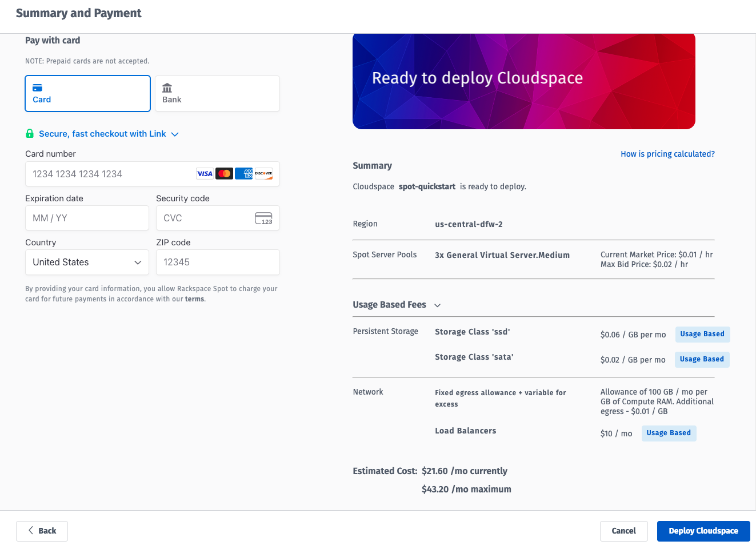Click the bank building icon

point(167,88)
